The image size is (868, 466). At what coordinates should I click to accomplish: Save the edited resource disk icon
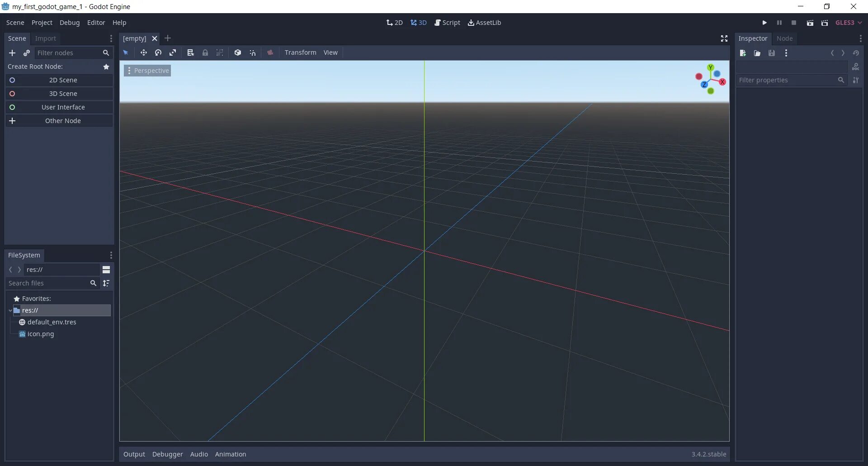pyautogui.click(x=772, y=53)
